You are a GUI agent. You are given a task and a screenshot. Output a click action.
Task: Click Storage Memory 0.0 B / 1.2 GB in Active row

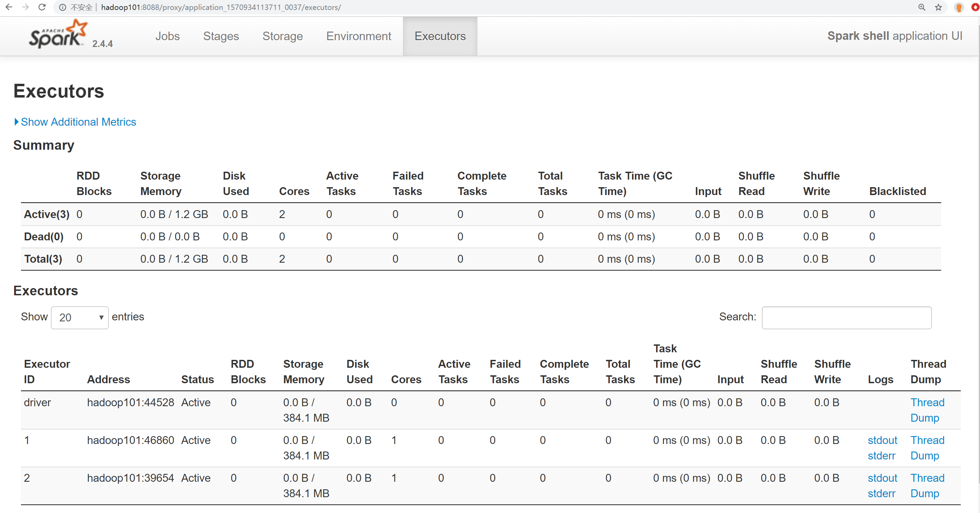pos(174,214)
